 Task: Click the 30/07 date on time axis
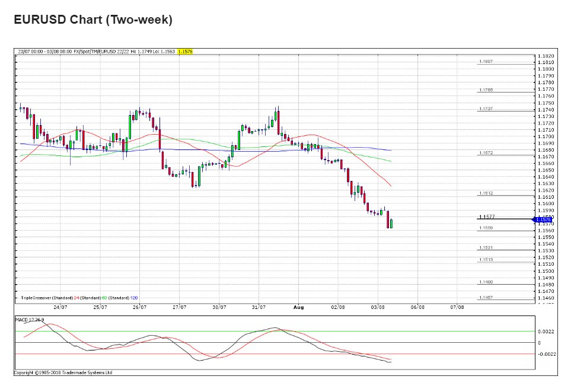point(219,307)
